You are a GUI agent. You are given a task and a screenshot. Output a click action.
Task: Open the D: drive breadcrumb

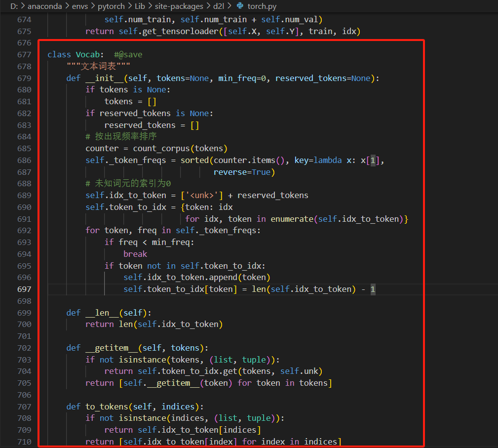click(14, 6)
